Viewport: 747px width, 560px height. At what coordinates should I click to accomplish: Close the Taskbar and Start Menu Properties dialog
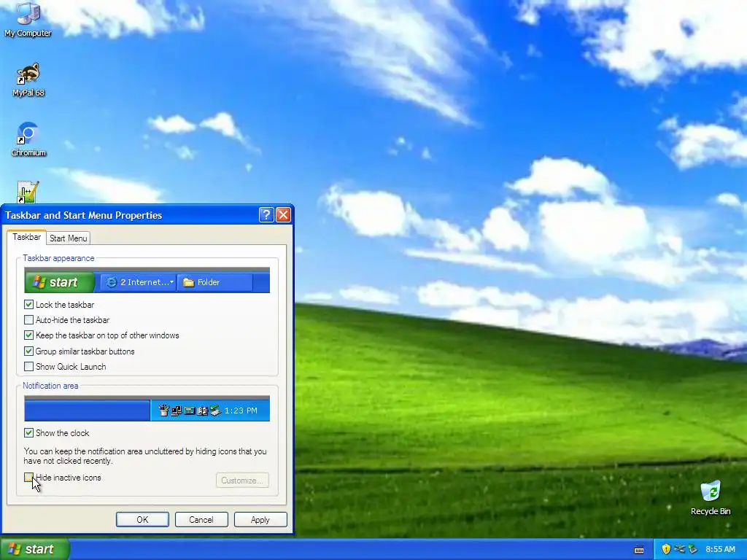point(284,215)
